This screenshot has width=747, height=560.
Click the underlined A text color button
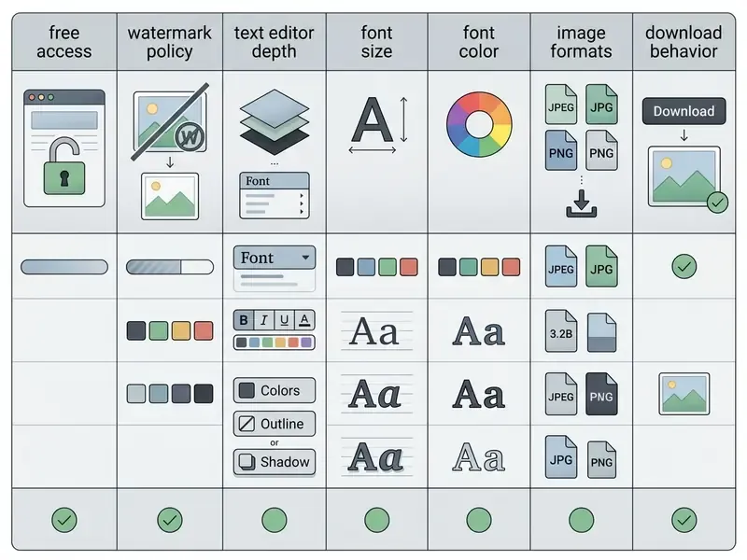(304, 320)
